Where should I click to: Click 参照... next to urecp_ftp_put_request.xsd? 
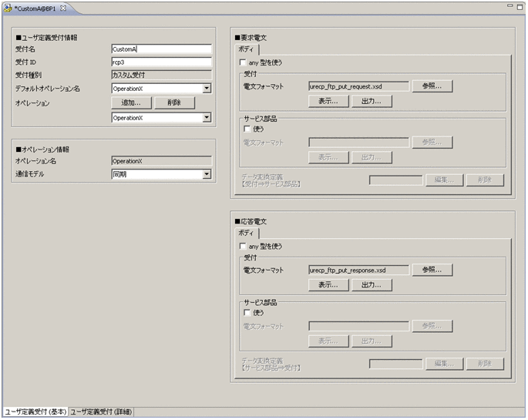(x=432, y=86)
